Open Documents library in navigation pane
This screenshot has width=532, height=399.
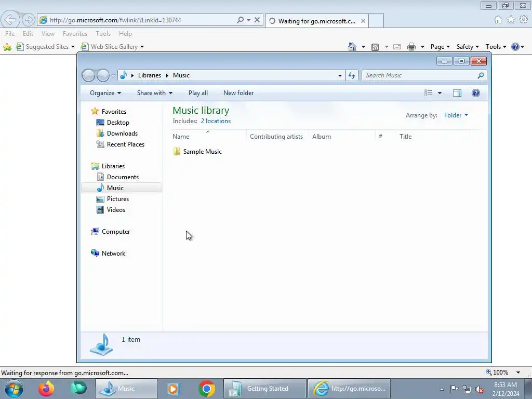[123, 177]
